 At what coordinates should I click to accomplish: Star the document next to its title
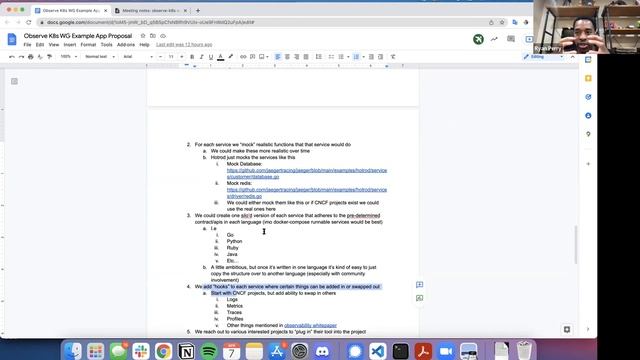pyautogui.click(x=143, y=36)
